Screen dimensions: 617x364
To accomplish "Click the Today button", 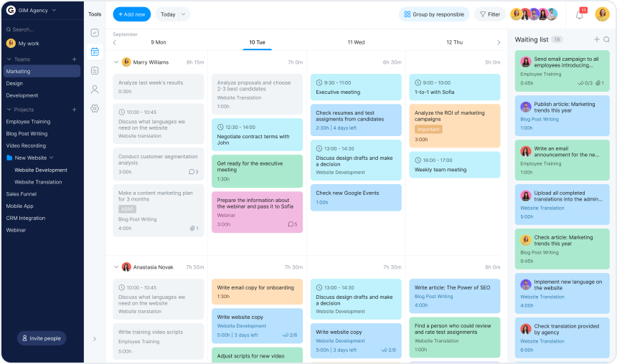I will (x=168, y=14).
